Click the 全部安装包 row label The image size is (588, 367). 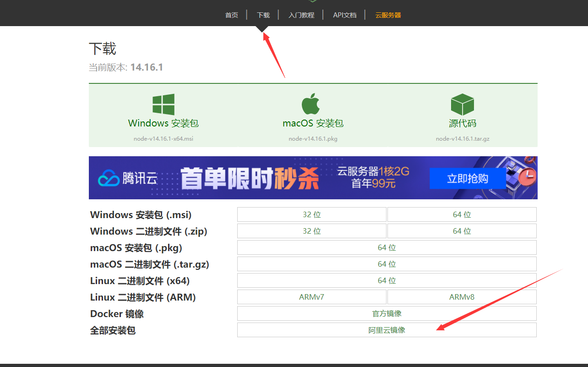tap(113, 330)
